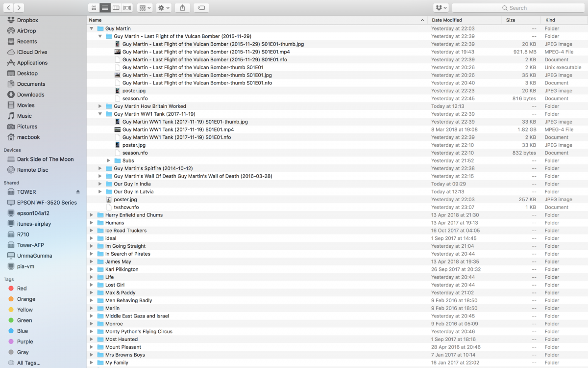Sort by the Date Modified column header
Viewport: 588px width, 368px height.
[465, 20]
